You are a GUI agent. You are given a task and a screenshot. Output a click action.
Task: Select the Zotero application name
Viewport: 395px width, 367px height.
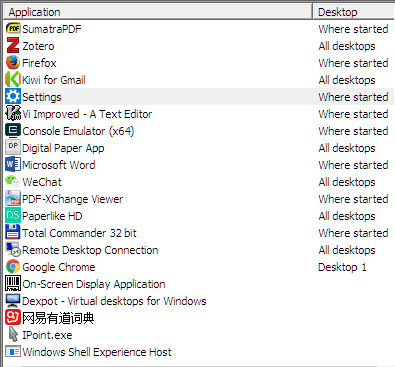(38, 46)
